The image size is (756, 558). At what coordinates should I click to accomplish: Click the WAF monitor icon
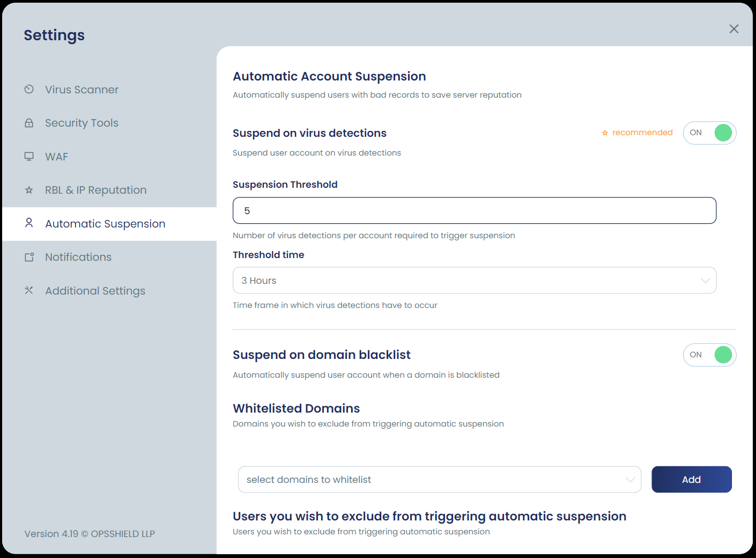[x=29, y=156]
